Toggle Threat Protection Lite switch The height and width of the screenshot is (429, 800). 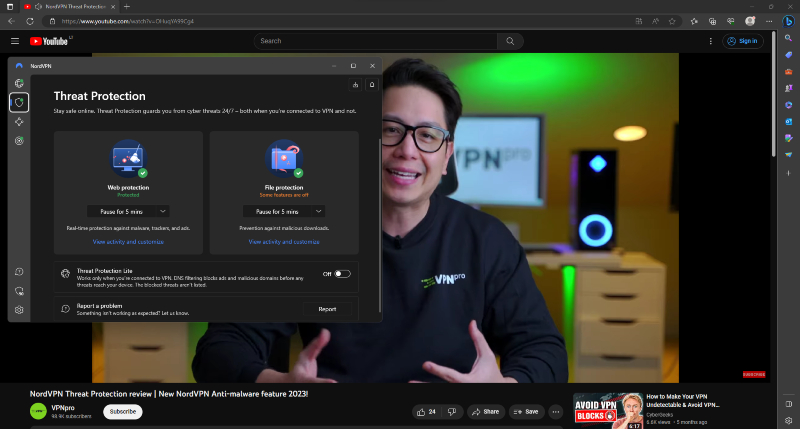coord(342,274)
